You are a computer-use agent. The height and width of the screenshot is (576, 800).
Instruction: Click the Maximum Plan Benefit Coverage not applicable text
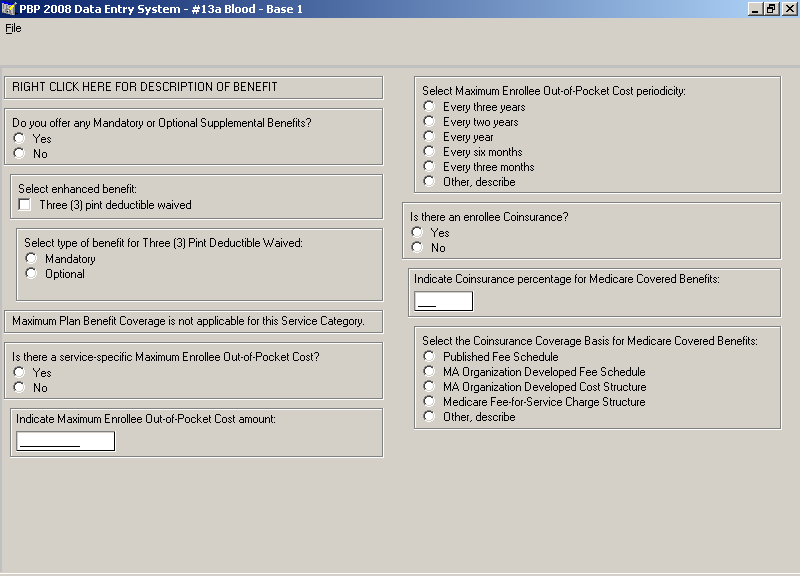coord(188,321)
